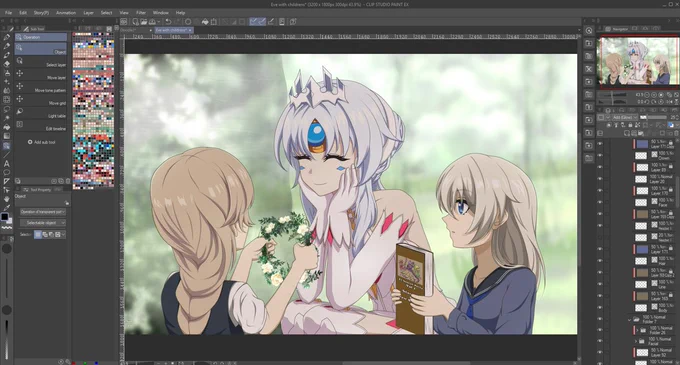The width and height of the screenshot is (680, 365).
Task: Toggle visibility of the Hair layer
Action: 600,261
